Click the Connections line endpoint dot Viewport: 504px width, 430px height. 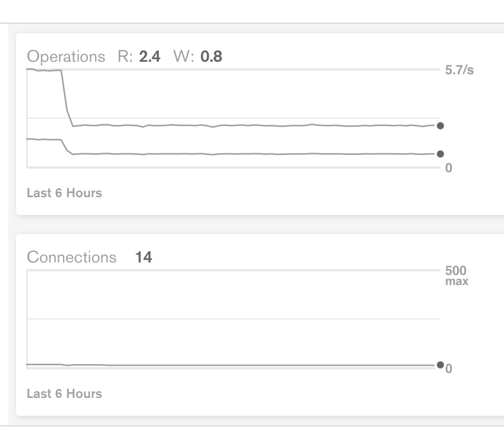pyautogui.click(x=440, y=365)
